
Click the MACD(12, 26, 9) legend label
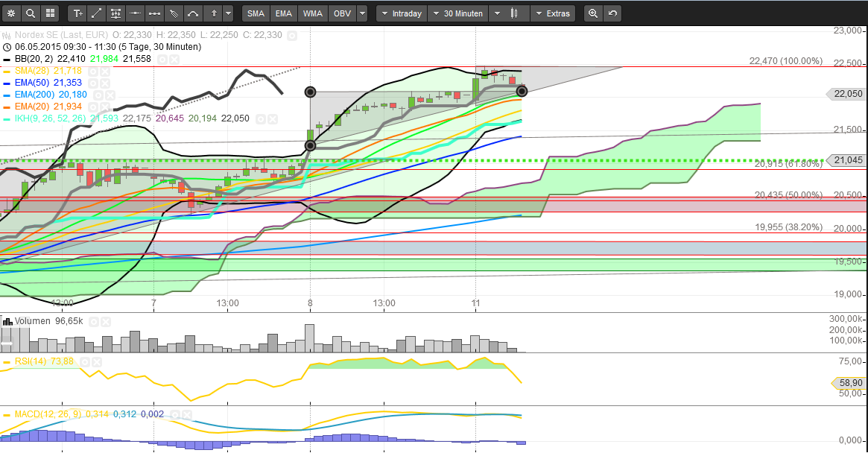pyautogui.click(x=48, y=414)
